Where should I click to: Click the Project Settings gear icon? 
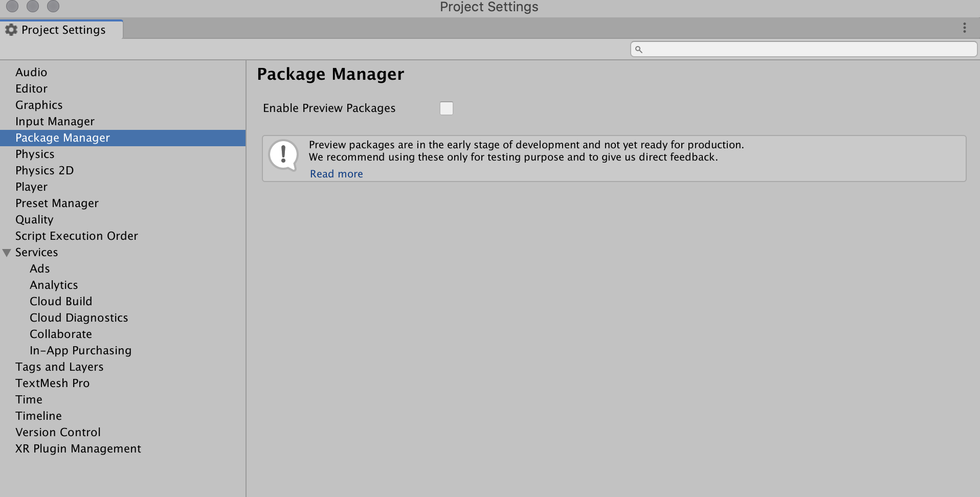point(11,30)
